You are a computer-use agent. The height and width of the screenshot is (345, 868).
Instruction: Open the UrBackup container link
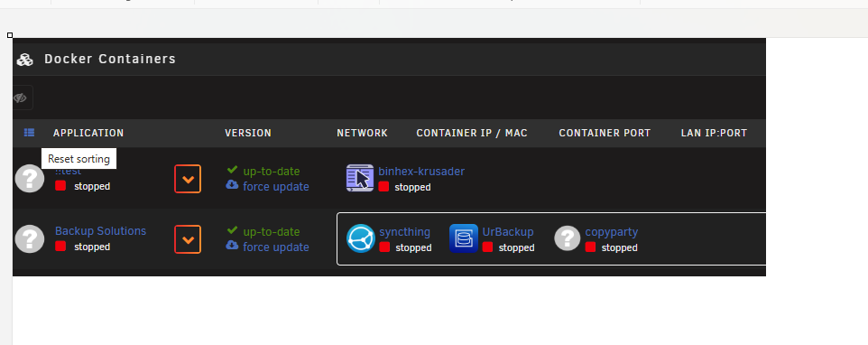point(508,231)
